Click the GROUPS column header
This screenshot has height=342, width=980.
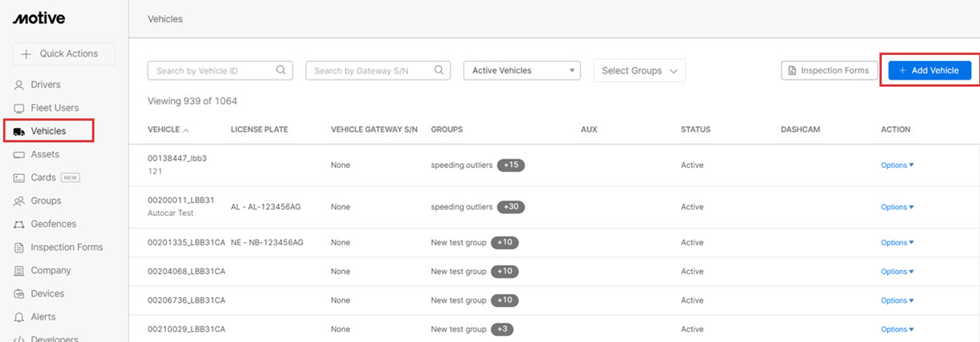point(446,130)
